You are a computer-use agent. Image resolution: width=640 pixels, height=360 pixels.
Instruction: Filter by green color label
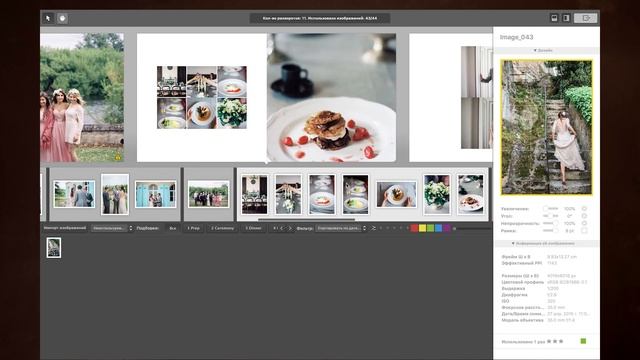click(x=430, y=228)
